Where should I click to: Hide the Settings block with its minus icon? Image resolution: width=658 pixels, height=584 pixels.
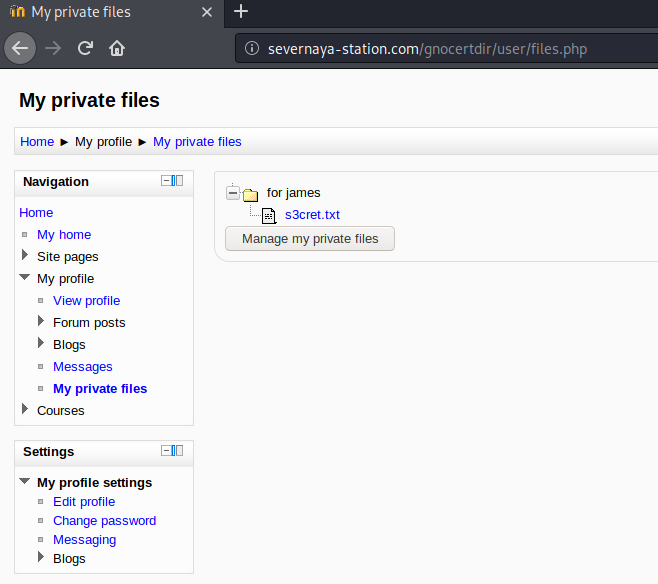(166, 451)
